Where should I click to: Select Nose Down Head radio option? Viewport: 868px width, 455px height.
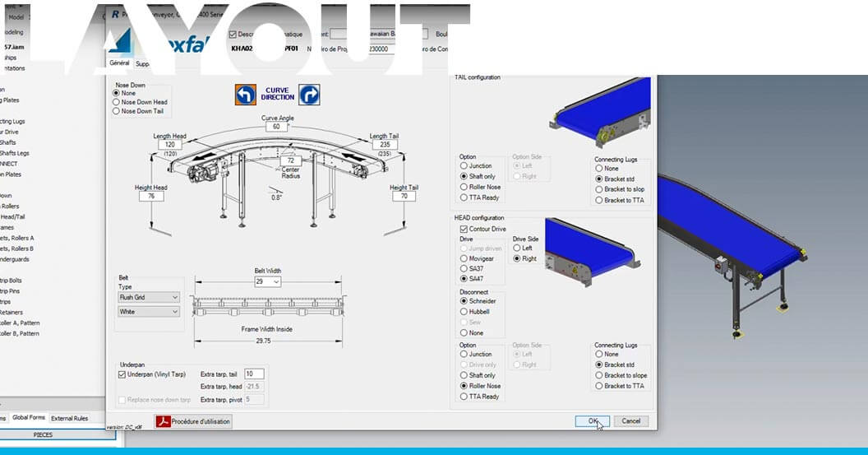click(117, 102)
